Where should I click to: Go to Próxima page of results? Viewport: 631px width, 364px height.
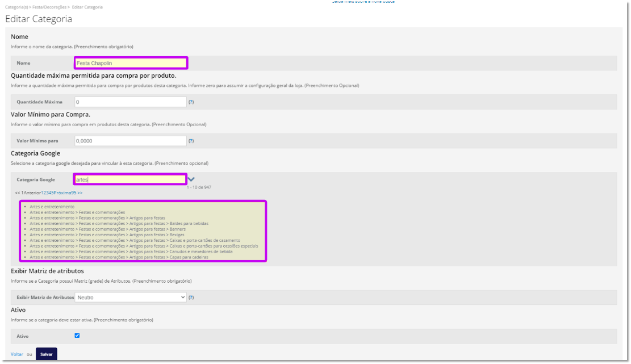[61, 193]
